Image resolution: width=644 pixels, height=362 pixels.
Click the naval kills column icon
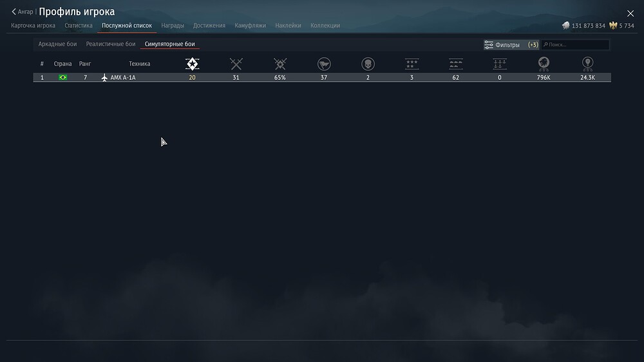500,64
